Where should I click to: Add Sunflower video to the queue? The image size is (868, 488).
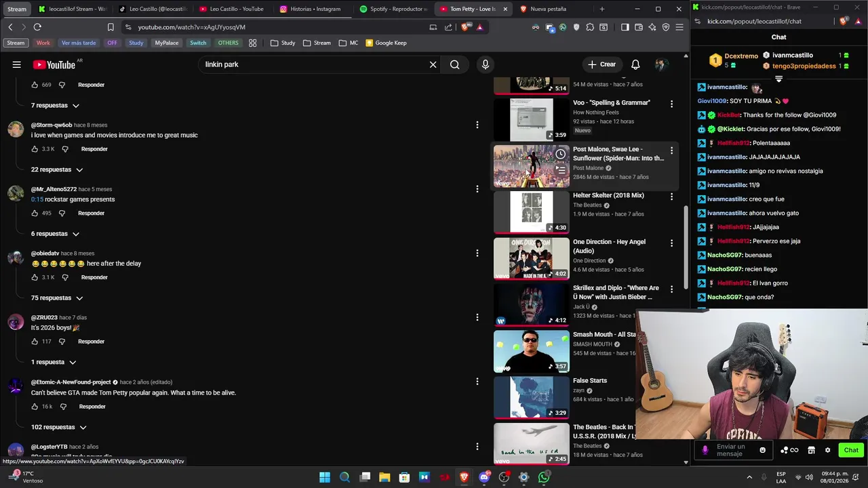pyautogui.click(x=560, y=169)
